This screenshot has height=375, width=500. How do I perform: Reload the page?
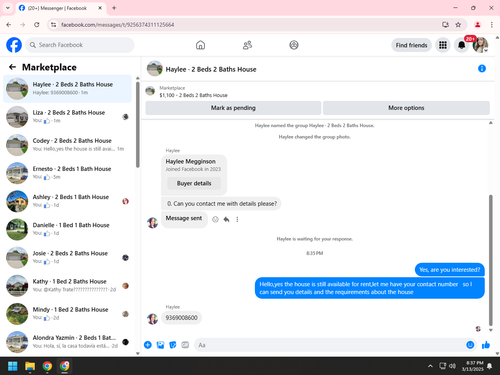click(x=37, y=25)
